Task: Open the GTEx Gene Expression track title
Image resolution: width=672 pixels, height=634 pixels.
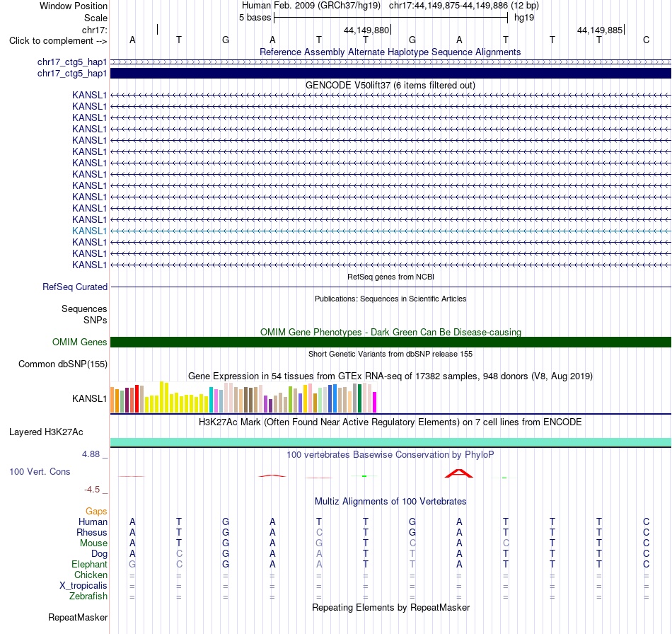Action: (390, 376)
